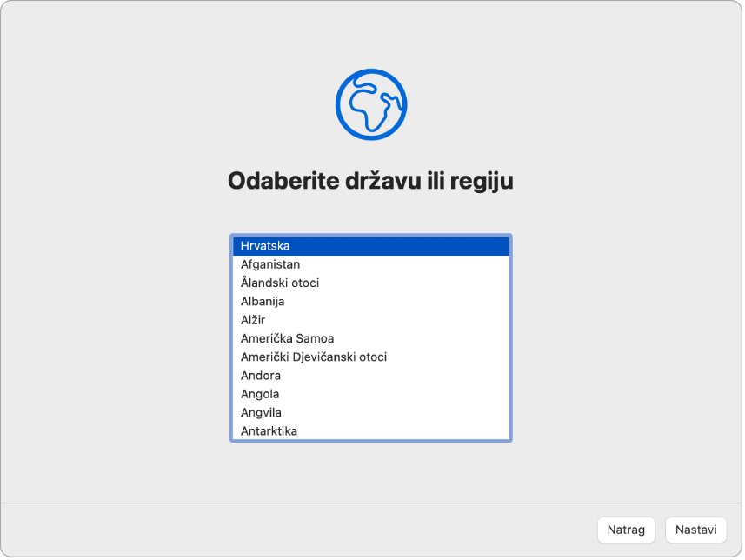
Task: Click the first list entry selection highlight
Action: click(x=372, y=245)
